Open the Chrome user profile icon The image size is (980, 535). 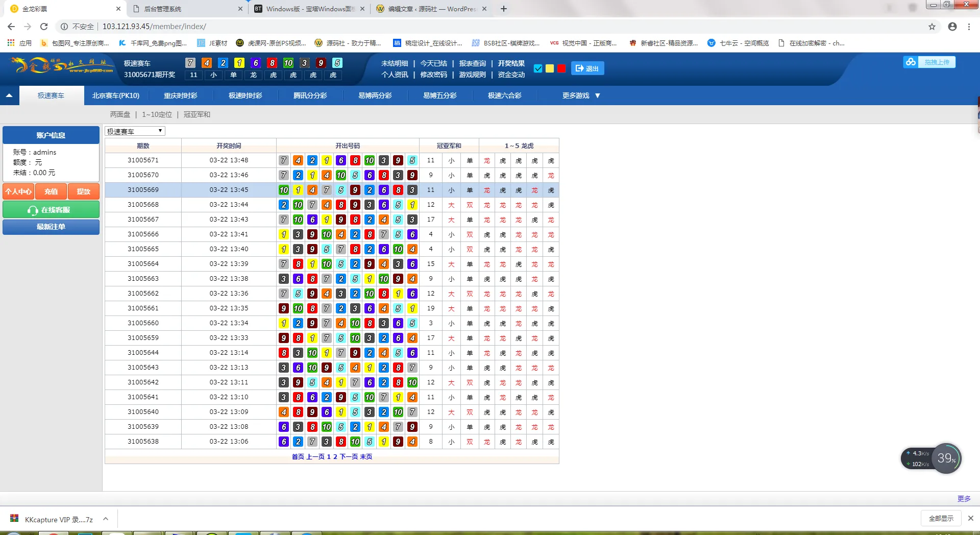952,27
